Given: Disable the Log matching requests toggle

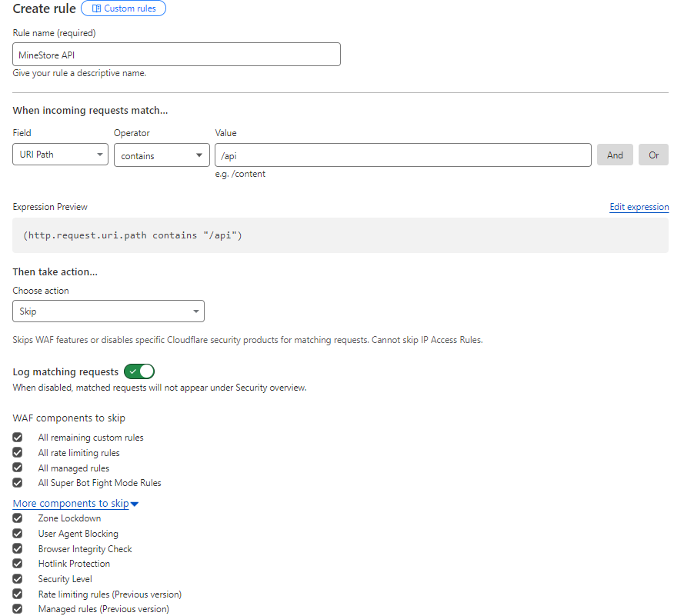Looking at the screenshot, I should pyautogui.click(x=139, y=371).
